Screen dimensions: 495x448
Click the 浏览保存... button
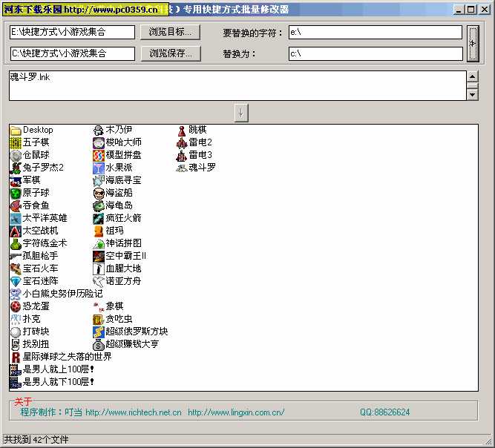coord(171,53)
